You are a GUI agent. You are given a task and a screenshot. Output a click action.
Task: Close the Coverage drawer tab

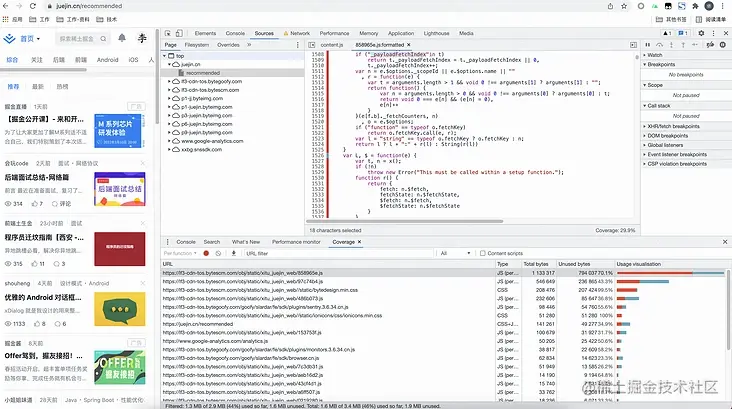[x=359, y=242]
